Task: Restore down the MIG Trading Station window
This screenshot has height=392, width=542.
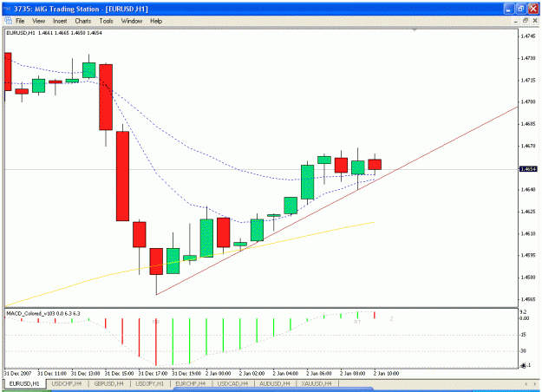Action: (x=521, y=9)
